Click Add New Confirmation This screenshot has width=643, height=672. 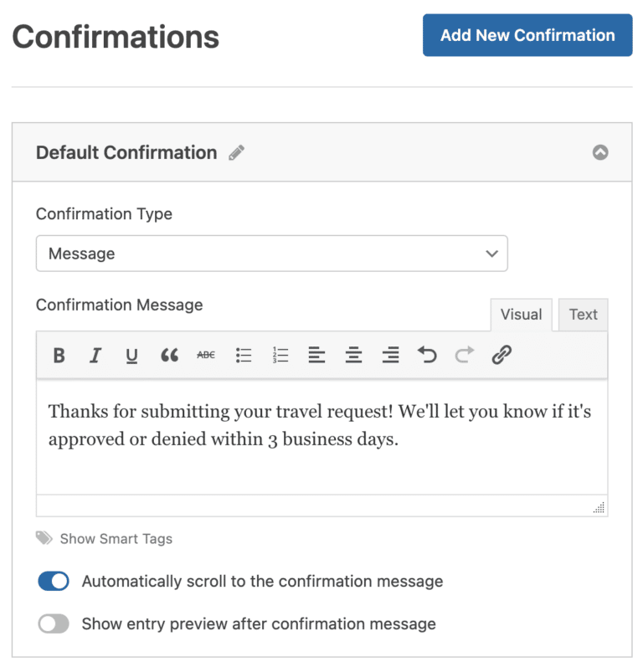pos(527,35)
